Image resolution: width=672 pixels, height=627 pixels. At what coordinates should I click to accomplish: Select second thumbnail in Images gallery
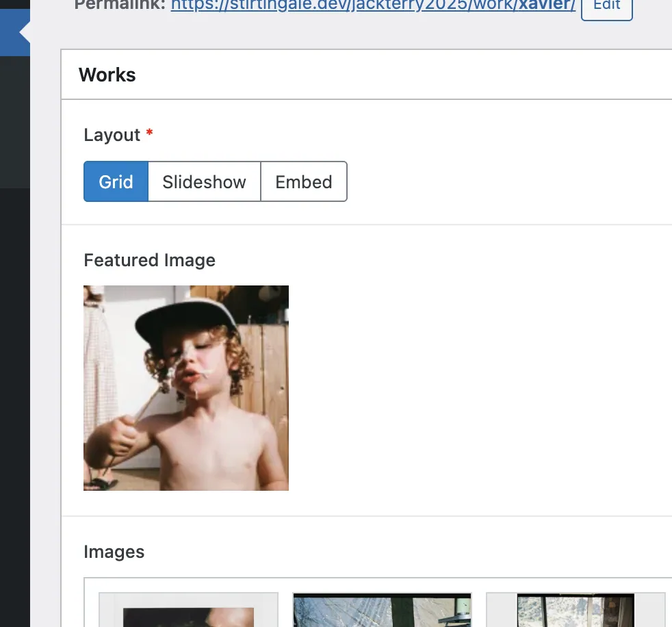point(382,611)
